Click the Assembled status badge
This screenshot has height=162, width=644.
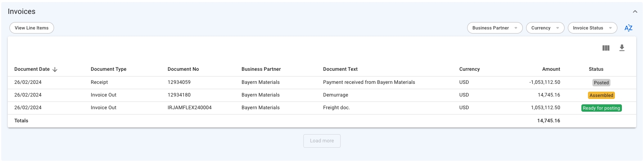click(x=601, y=95)
